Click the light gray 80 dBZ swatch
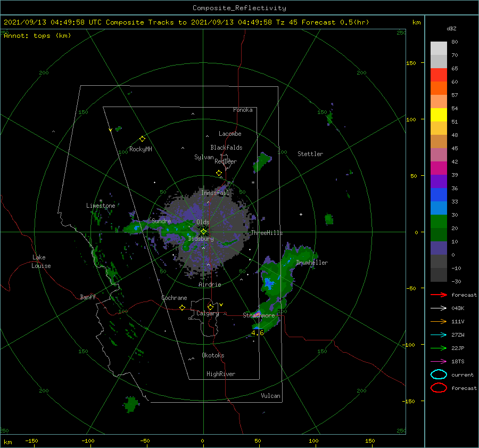The height and width of the screenshot is (448, 479). [x=439, y=48]
